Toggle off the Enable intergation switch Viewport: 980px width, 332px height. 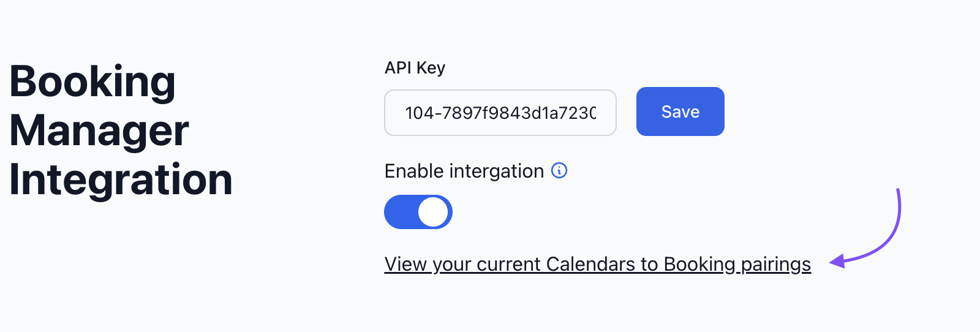tap(418, 212)
